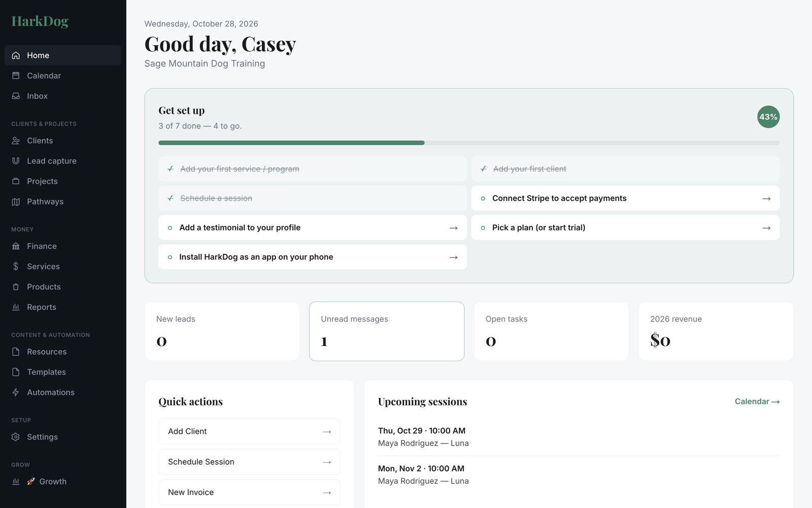Click the Reports bar chart icon
The width and height of the screenshot is (812, 508).
[16, 307]
